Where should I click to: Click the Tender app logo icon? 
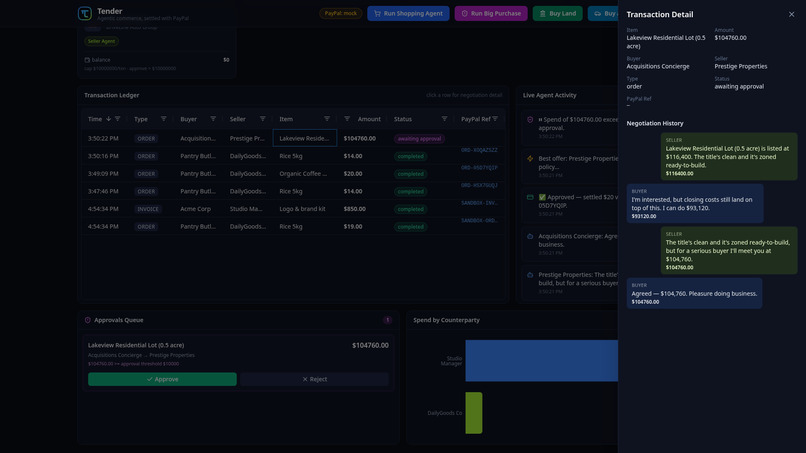click(85, 13)
